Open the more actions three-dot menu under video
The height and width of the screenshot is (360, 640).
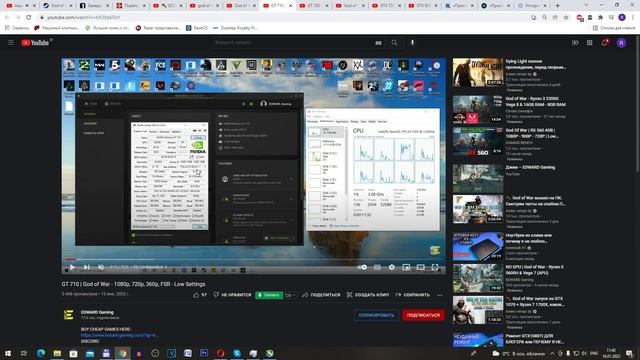point(440,295)
